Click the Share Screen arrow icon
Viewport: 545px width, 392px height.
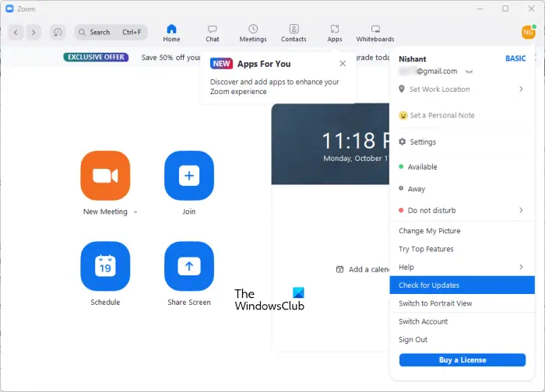(x=189, y=266)
